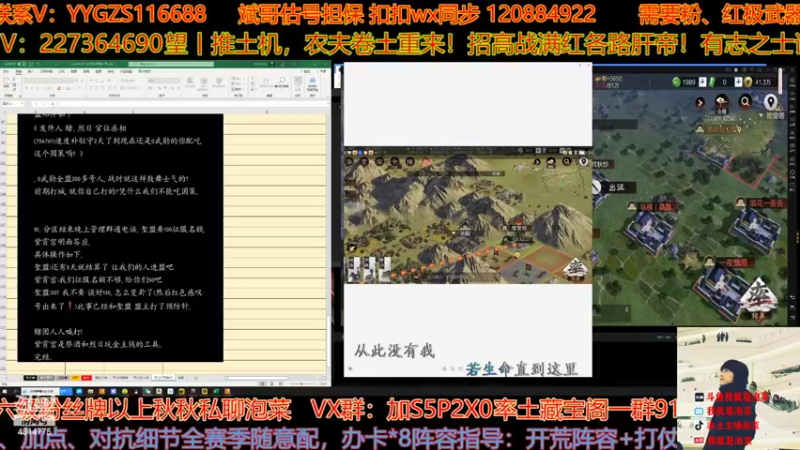Click the Windows taskbar search icon
800x450 pixels.
[16, 391]
